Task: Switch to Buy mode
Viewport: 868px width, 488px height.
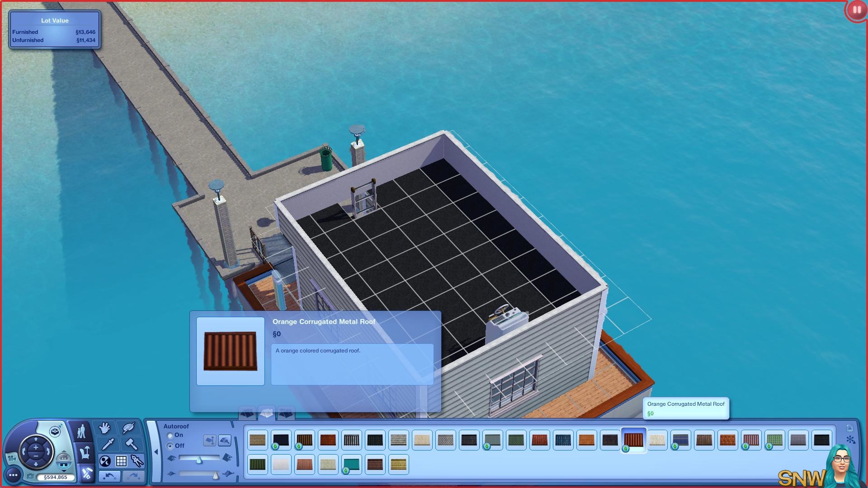Action: [84, 452]
